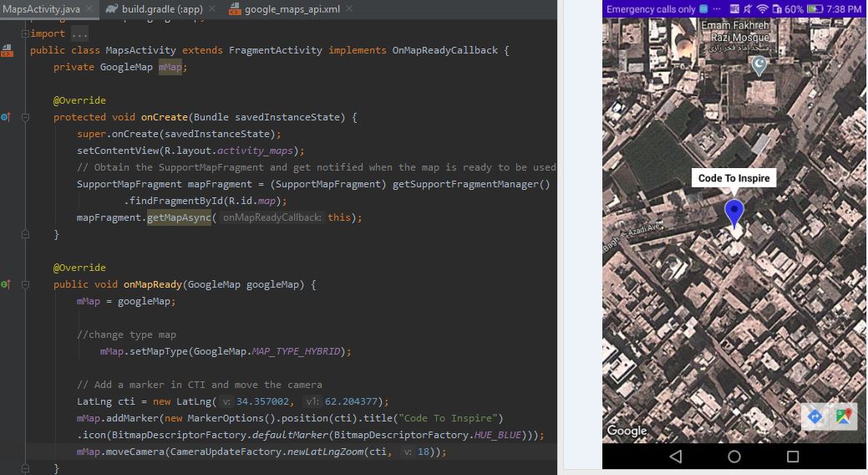Click the latitude value 34.357002

point(262,401)
